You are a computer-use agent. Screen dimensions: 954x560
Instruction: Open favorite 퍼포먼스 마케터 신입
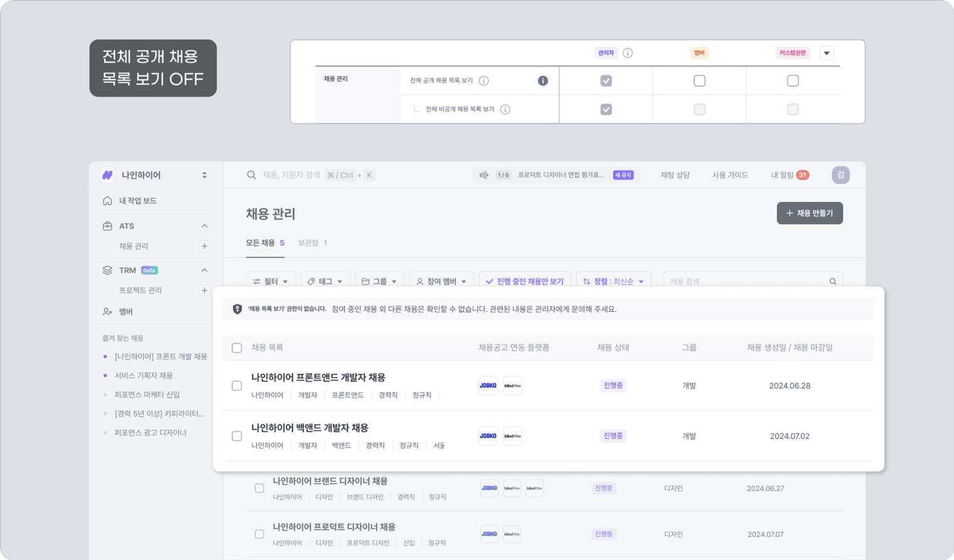147,394
